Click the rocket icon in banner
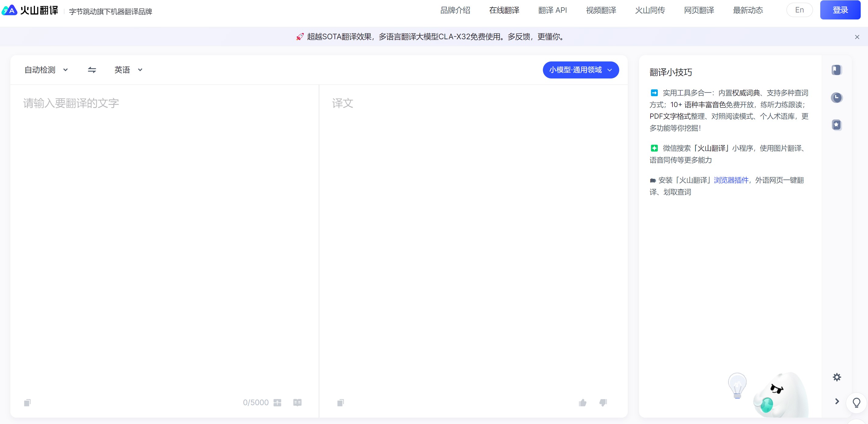 [x=300, y=37]
